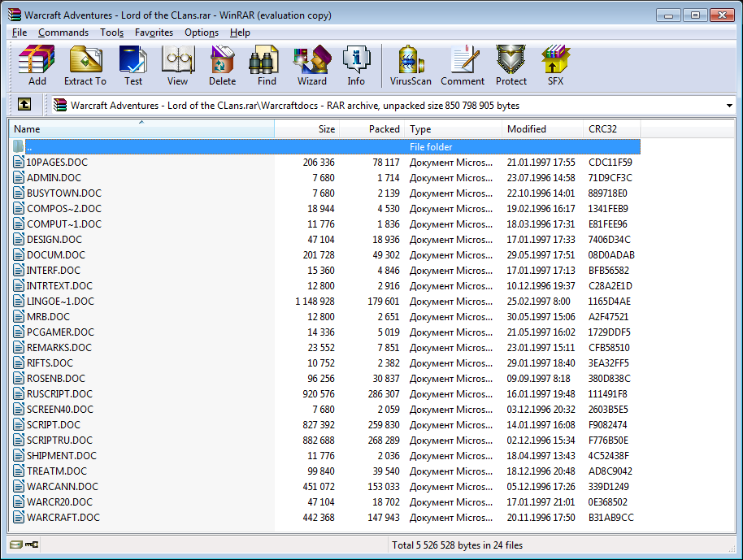Click the archive icon in address bar
743x560 pixels.
pos(59,105)
